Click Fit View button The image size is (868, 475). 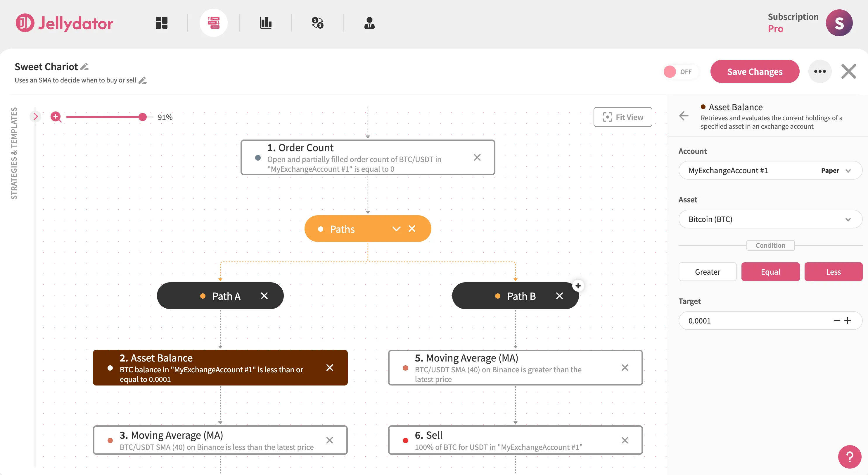[x=623, y=117]
